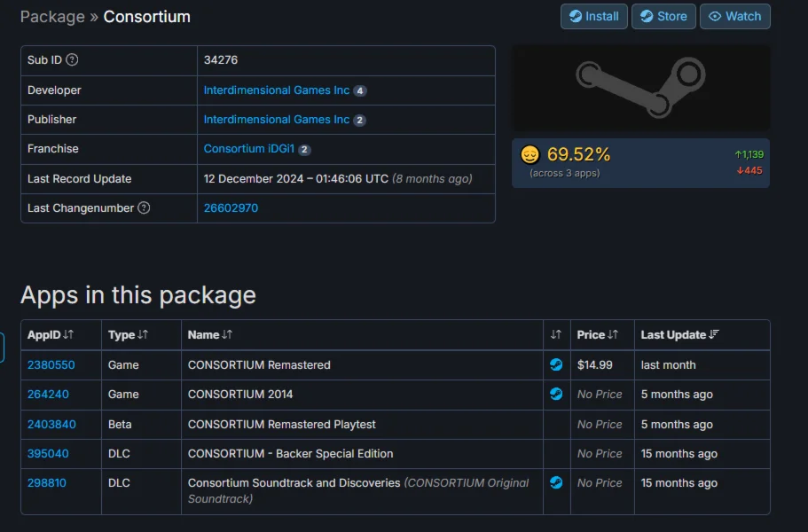Sort table by Price column
The image size is (808, 532).
coord(597,334)
